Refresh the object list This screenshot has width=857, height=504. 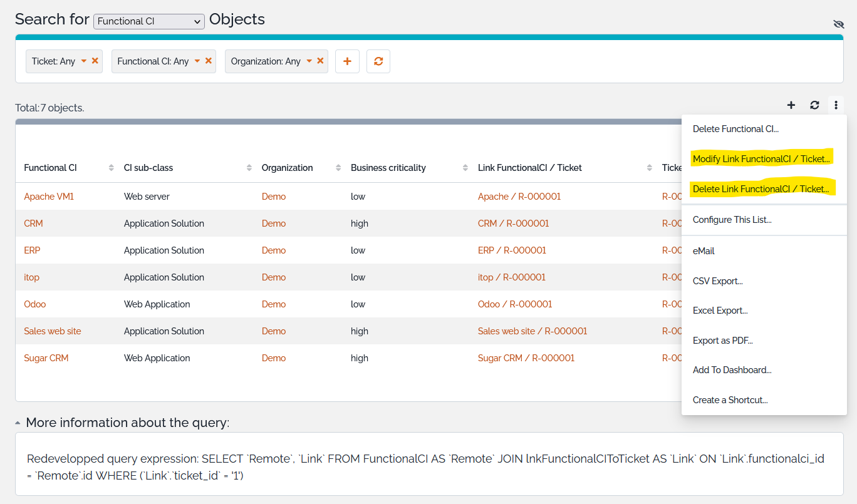click(x=814, y=105)
